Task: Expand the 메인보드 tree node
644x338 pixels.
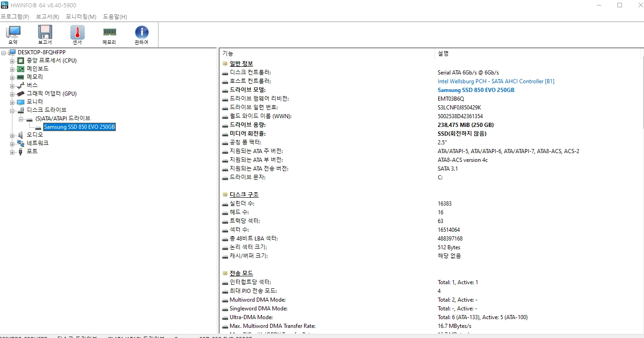Action: 12,69
